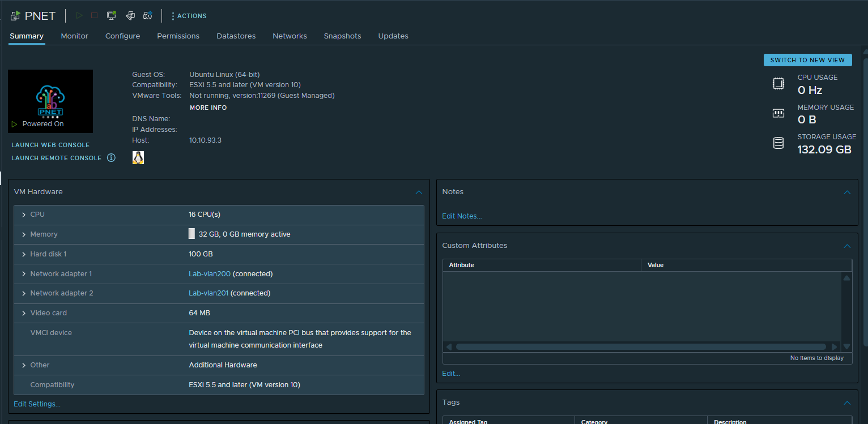
Task: Click the 'No items to display' text
Action: pyautogui.click(x=817, y=358)
